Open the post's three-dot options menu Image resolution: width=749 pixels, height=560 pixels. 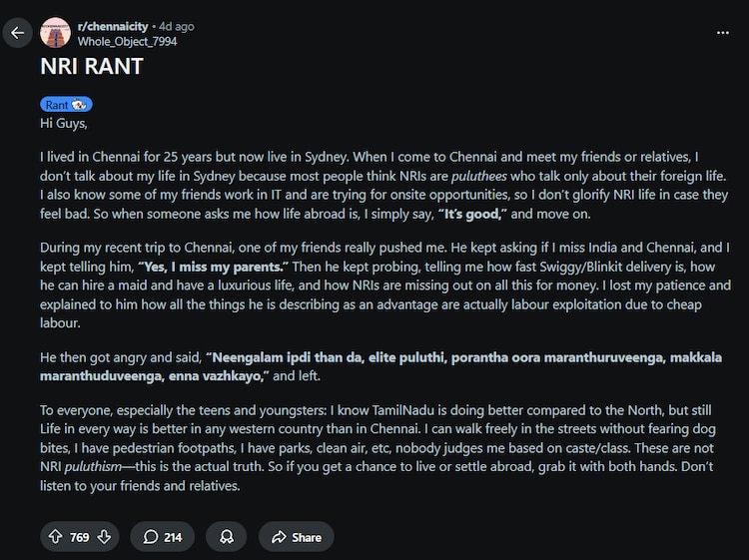click(723, 33)
